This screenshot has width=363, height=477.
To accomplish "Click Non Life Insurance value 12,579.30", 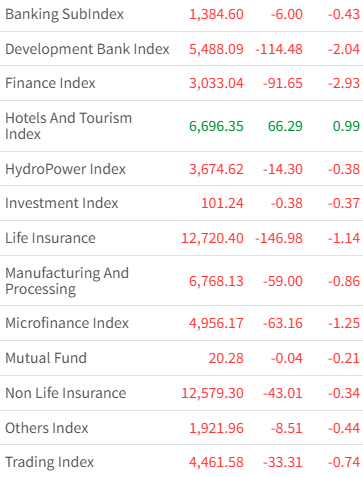I will tap(213, 393).
